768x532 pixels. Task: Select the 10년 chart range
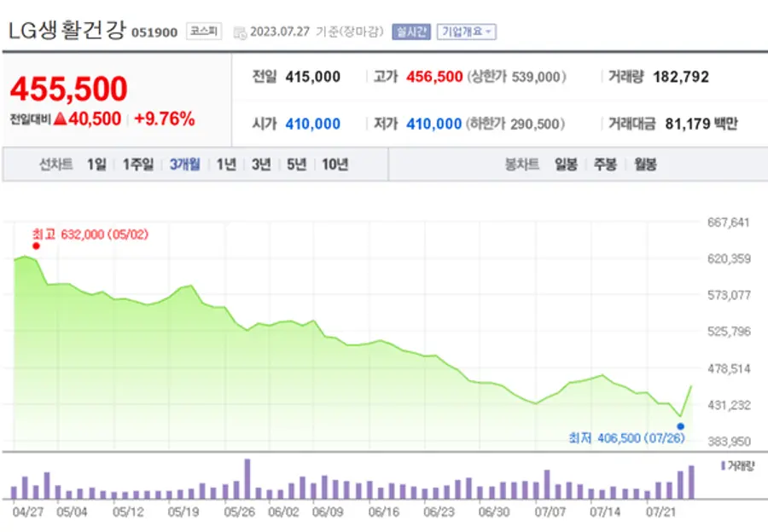335,165
